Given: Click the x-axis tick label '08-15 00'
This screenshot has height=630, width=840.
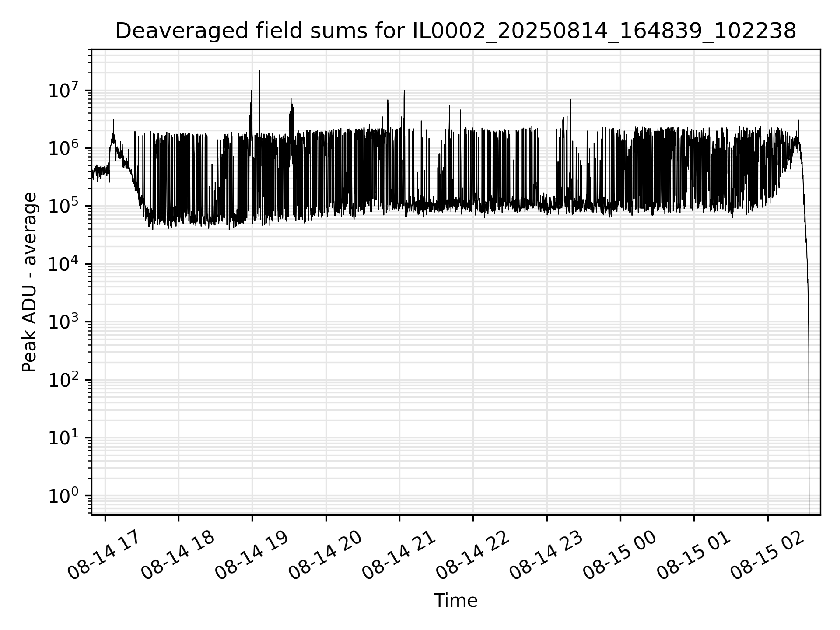Looking at the screenshot, I should [619, 555].
